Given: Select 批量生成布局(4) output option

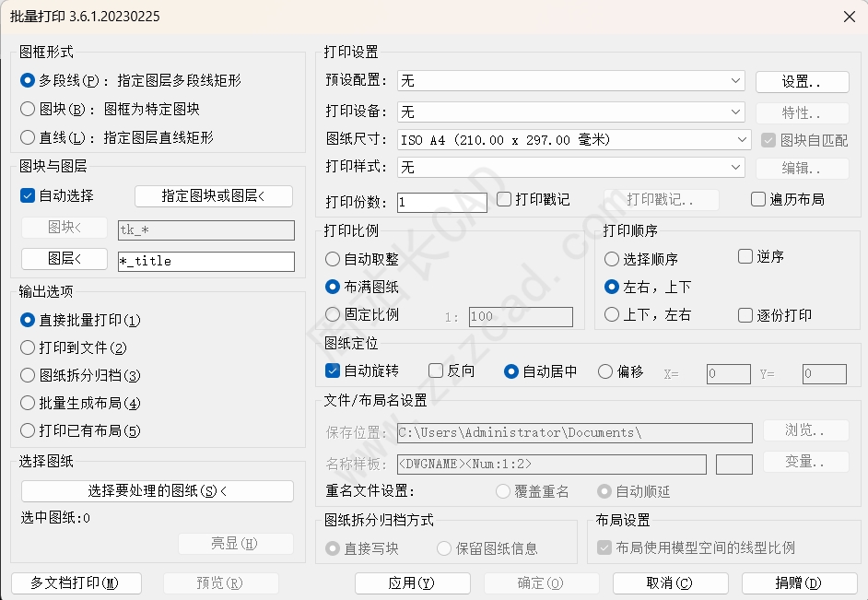Looking at the screenshot, I should [28, 403].
